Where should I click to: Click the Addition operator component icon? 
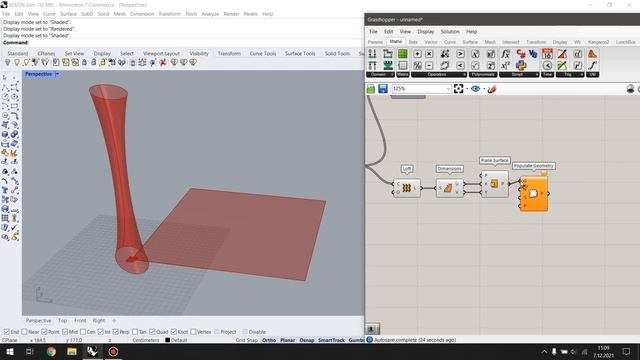417,53
